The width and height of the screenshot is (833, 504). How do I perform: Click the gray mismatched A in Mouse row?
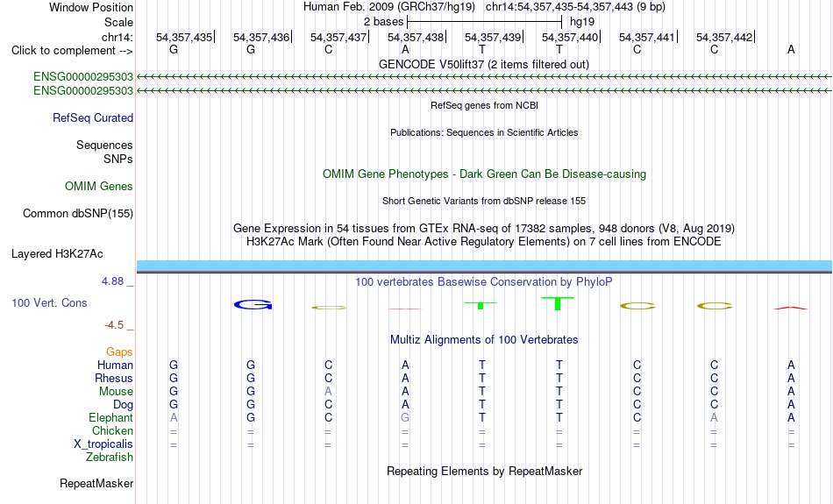pos(328,392)
